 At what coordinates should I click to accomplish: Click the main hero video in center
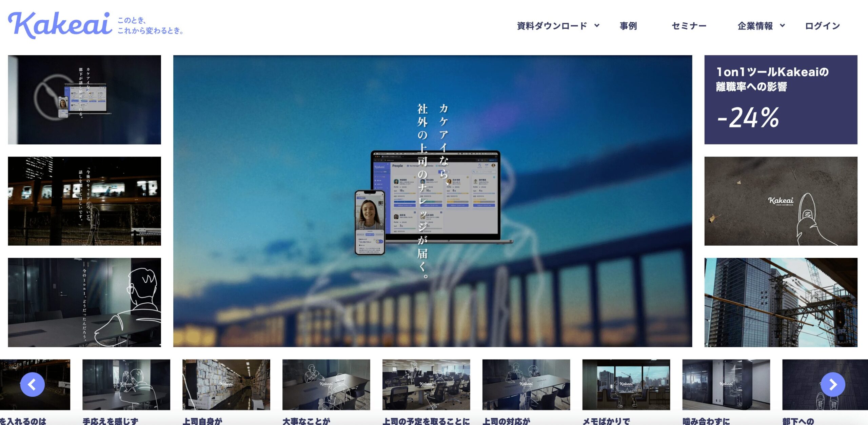pyautogui.click(x=432, y=201)
